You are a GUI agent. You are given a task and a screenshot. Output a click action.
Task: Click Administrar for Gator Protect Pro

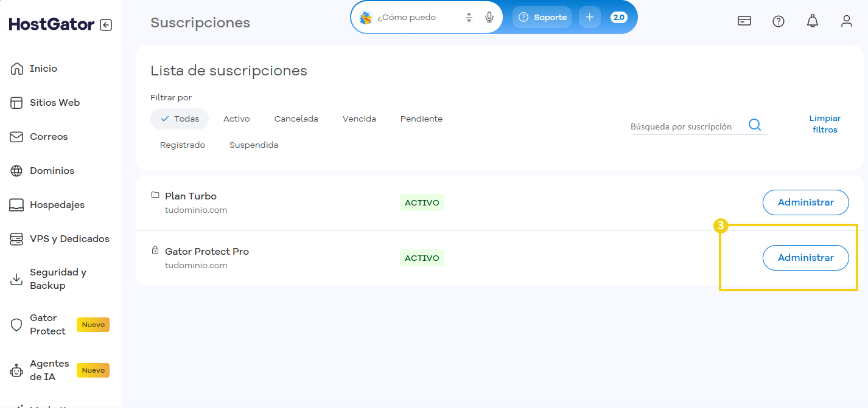806,258
